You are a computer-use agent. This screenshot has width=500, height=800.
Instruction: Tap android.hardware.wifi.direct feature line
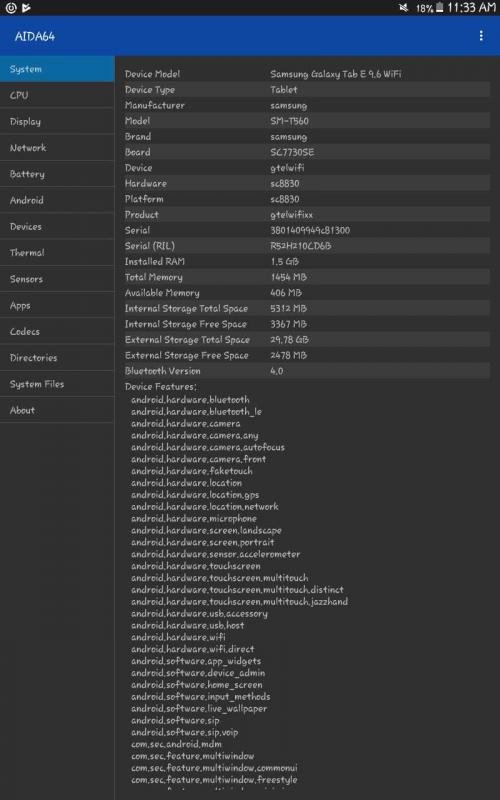[x=193, y=649]
